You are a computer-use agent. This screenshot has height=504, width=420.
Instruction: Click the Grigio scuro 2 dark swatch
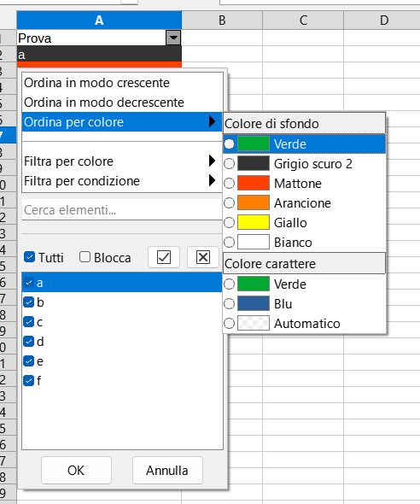coord(254,163)
